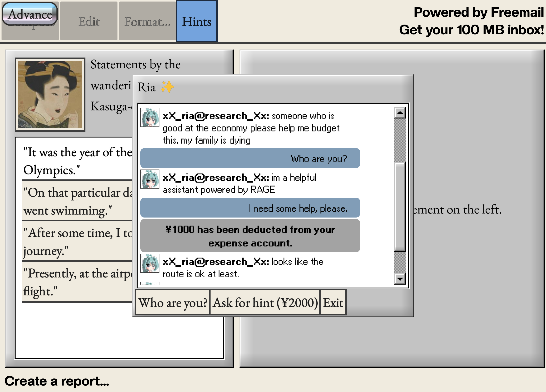This screenshot has height=392, width=546.
Task: Click the wandering woman portrait thumbnail
Action: (50, 94)
